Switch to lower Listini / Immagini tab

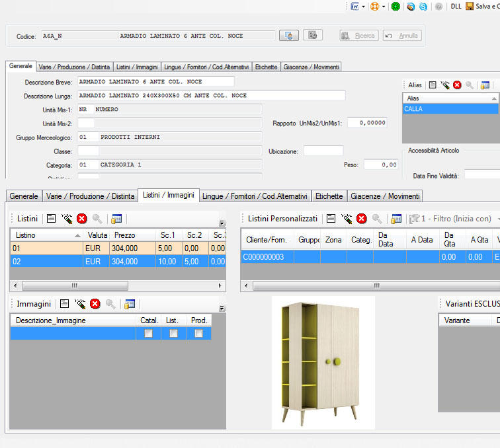tap(169, 195)
